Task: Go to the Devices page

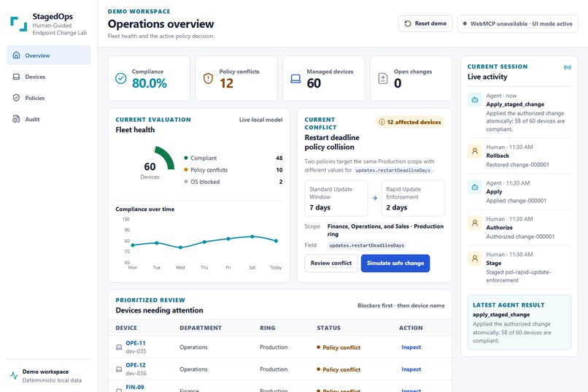Action: pyautogui.click(x=49, y=77)
